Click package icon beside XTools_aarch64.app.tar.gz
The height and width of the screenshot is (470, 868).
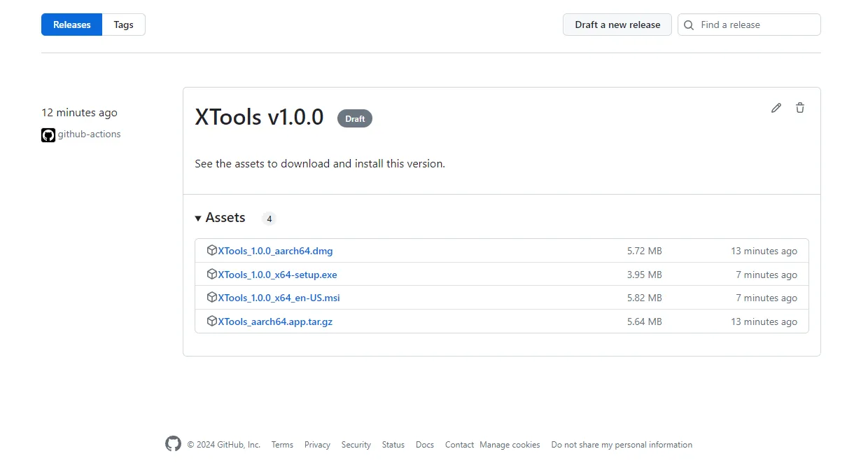(211, 322)
